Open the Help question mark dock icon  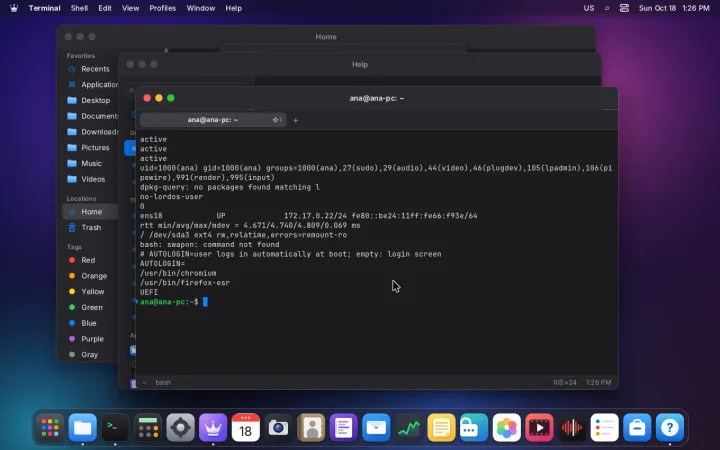(669, 428)
